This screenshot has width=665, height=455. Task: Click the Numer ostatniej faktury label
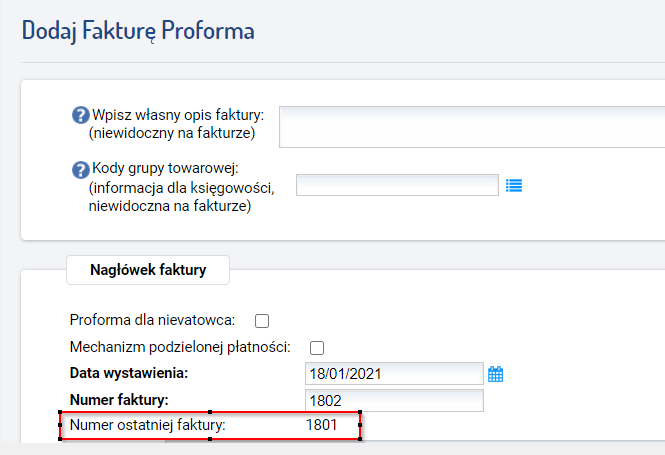click(148, 425)
